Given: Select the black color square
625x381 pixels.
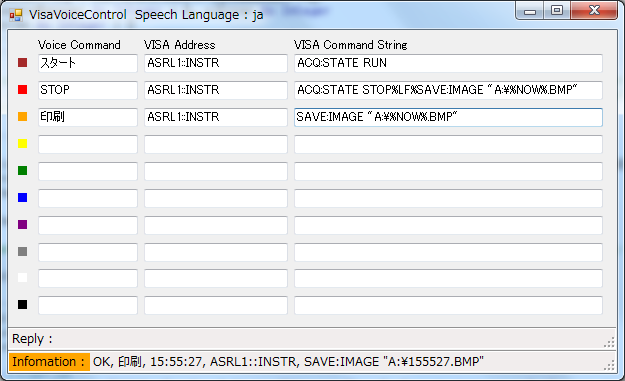Looking at the screenshot, I should point(23,304).
